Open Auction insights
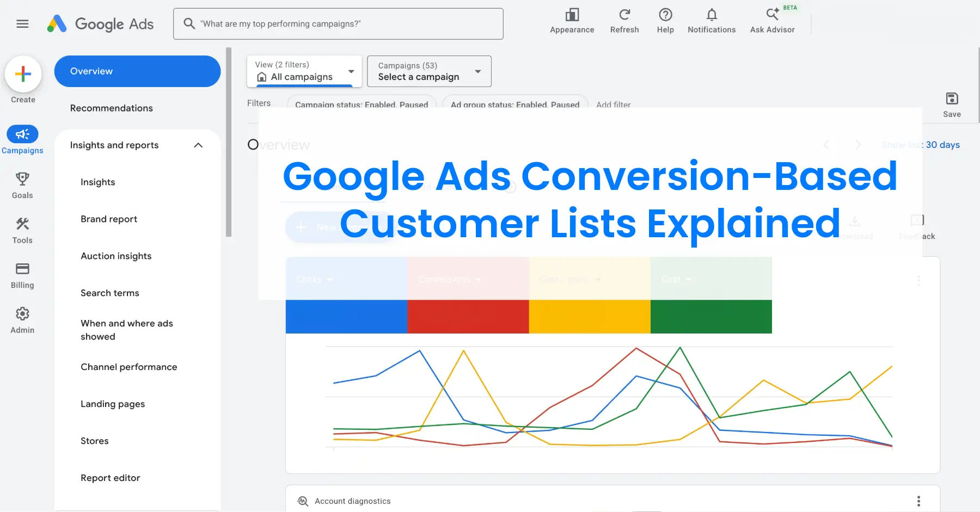This screenshot has width=980, height=512. [116, 256]
